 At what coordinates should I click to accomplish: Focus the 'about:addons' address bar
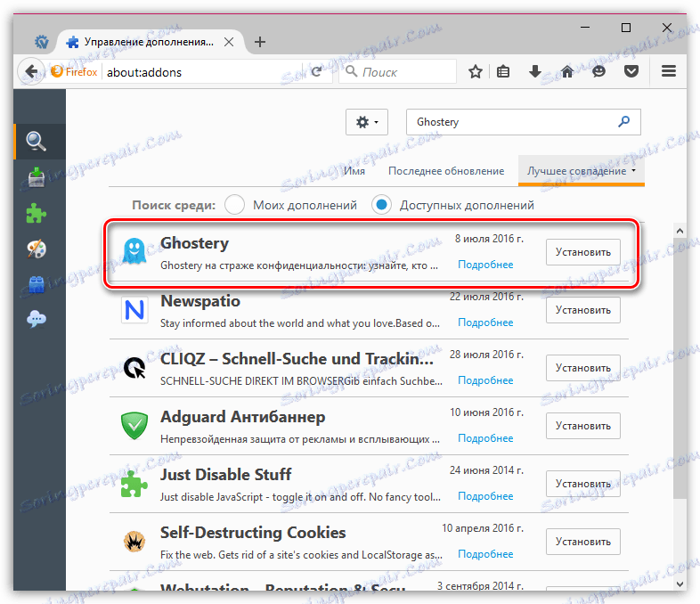[203, 72]
